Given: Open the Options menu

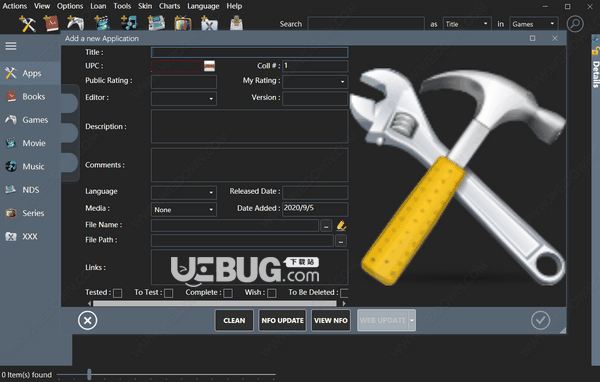Looking at the screenshot, I should (70, 6).
